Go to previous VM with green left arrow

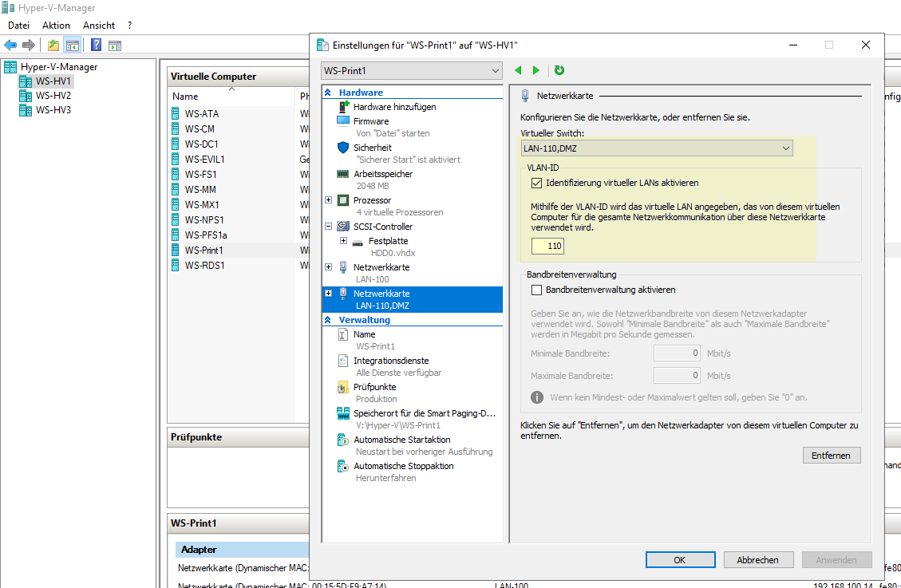pos(518,70)
